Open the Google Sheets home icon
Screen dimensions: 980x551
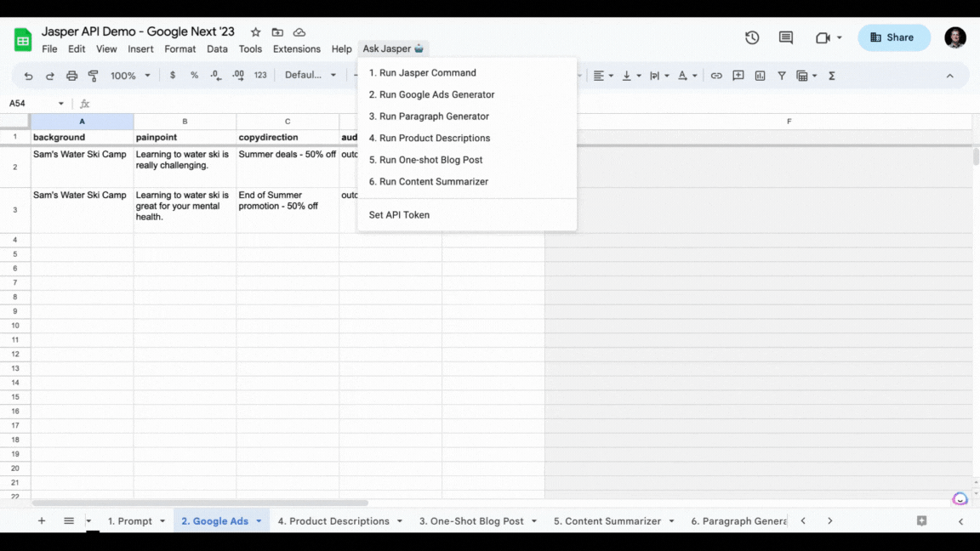click(23, 40)
